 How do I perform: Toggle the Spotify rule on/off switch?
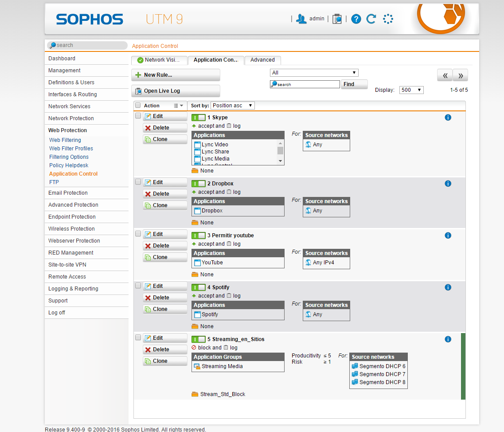tap(198, 287)
